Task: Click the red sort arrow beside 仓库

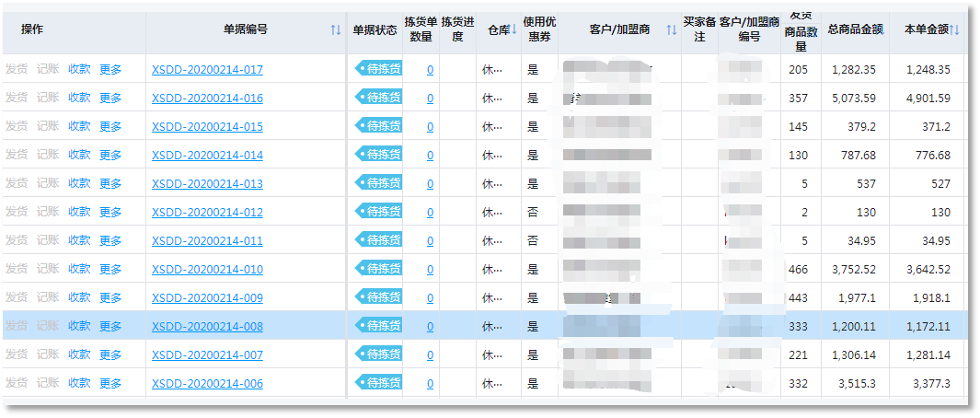Action: (x=513, y=30)
